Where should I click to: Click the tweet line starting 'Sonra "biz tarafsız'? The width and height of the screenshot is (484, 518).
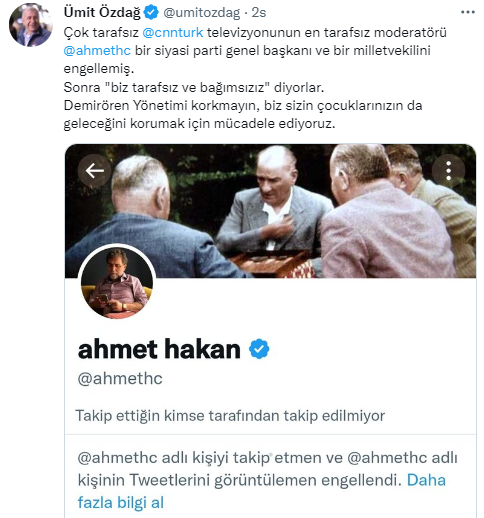(194, 87)
